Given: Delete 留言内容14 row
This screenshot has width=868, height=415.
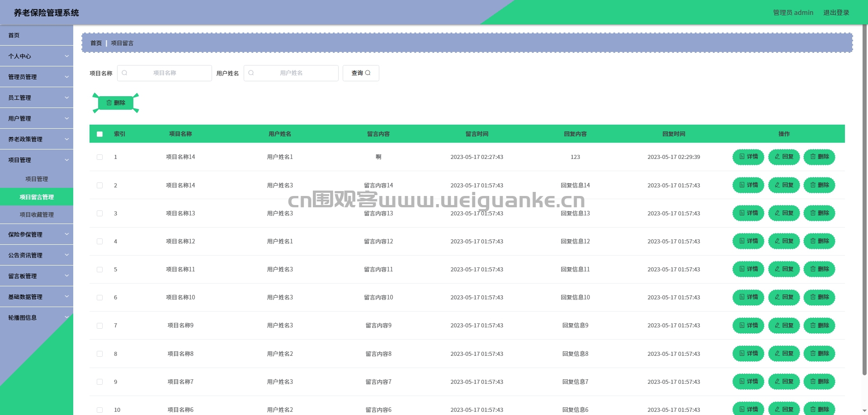Looking at the screenshot, I should pos(819,185).
